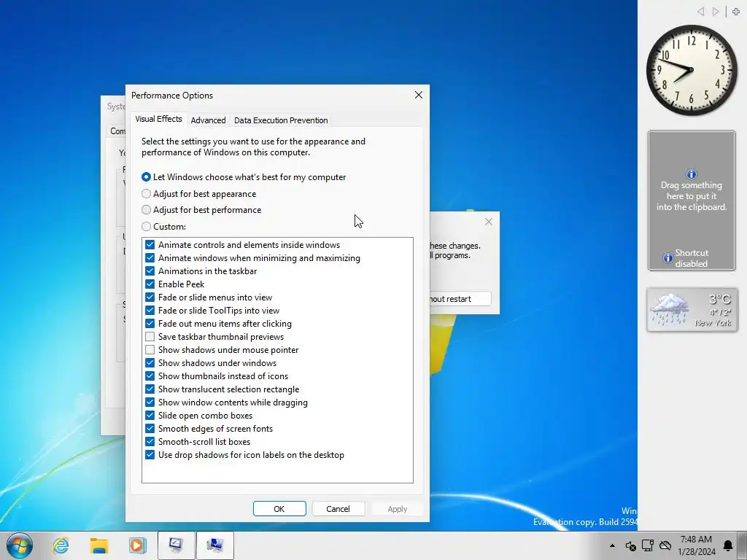Click the cloud sync disabled tray icon
This screenshot has width=747, height=560.
(665, 545)
